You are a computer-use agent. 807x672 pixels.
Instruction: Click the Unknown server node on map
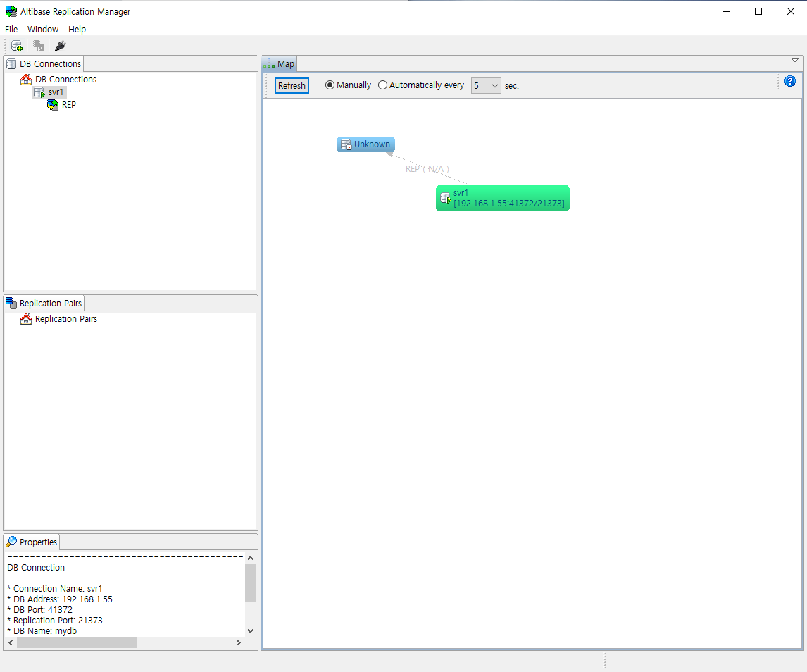(365, 144)
